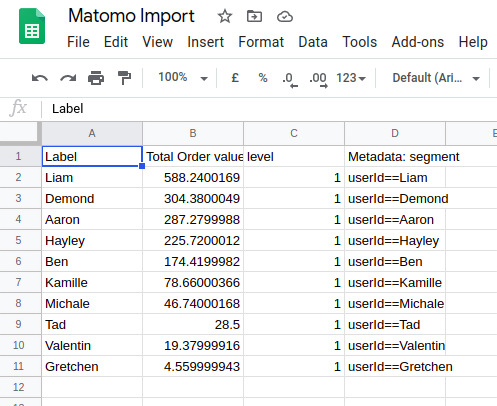Decrease decimal places
Screen dimensions: 497x406
point(289,79)
